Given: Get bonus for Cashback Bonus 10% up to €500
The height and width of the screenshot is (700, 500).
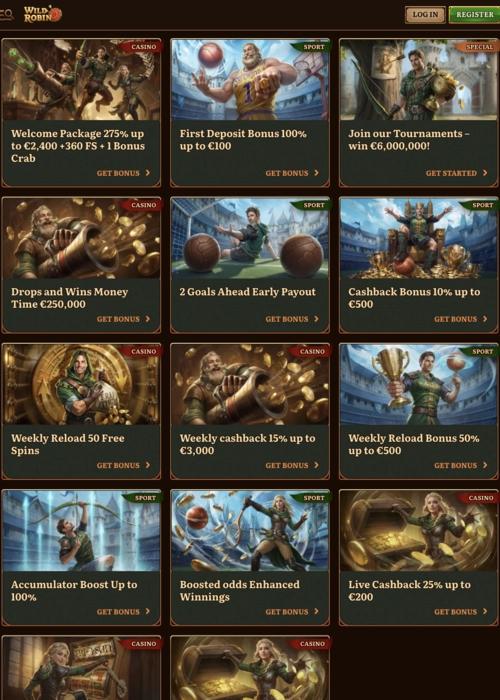Looking at the screenshot, I should (461, 319).
